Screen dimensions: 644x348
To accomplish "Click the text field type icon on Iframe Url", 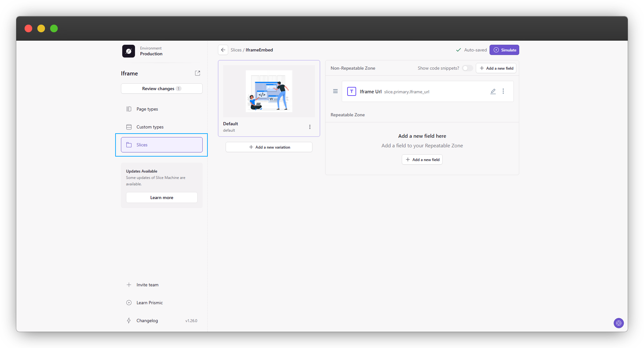I will pos(352,91).
